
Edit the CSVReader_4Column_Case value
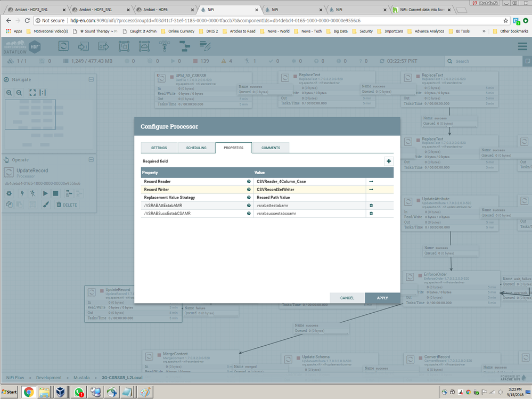tap(309, 182)
